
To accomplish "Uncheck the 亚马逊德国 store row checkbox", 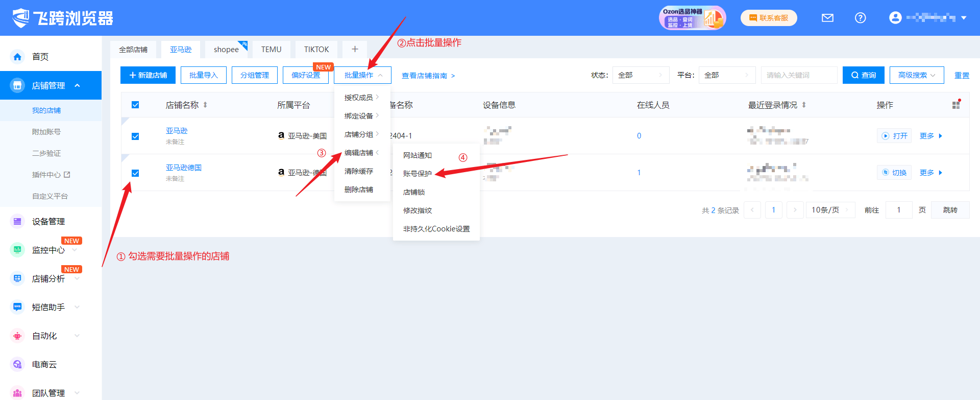I will coord(135,173).
